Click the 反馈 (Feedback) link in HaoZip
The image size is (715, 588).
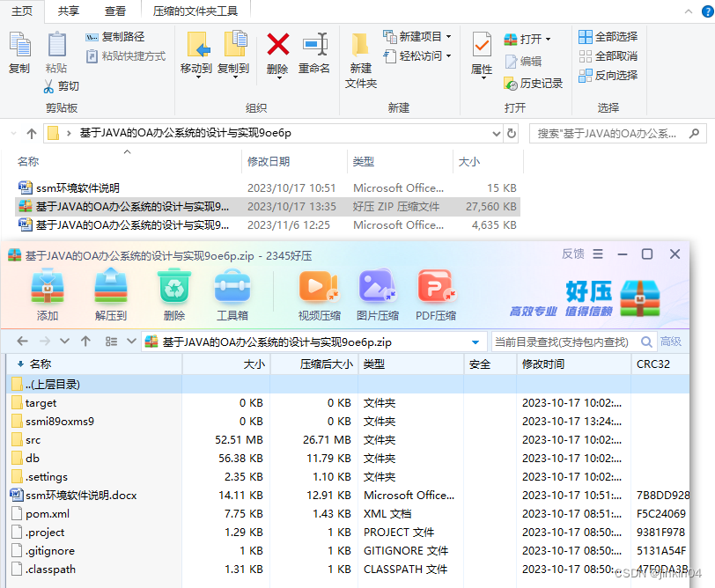point(574,254)
